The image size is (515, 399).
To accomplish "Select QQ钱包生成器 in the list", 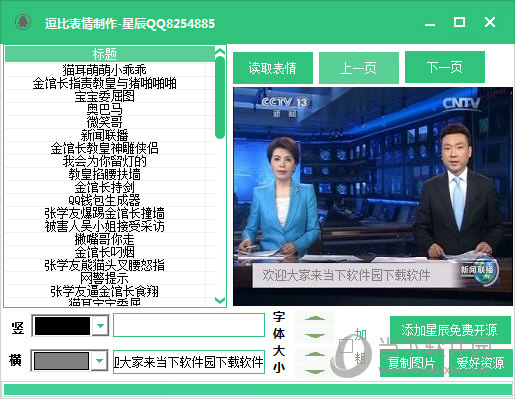I will (x=104, y=200).
